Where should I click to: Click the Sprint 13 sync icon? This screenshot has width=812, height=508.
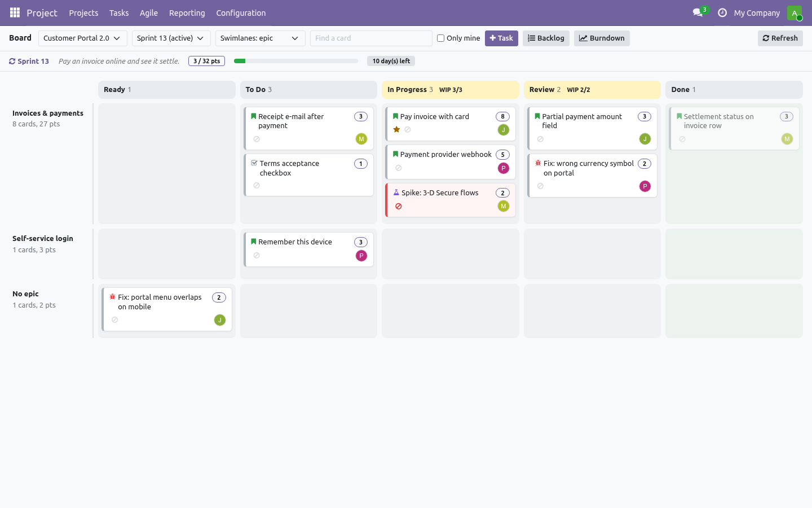coord(12,61)
